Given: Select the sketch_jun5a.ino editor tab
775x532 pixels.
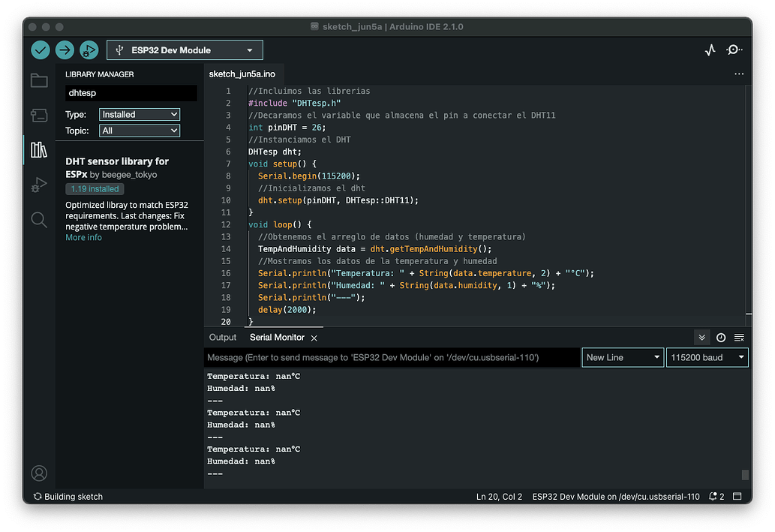Looking at the screenshot, I should [x=242, y=74].
